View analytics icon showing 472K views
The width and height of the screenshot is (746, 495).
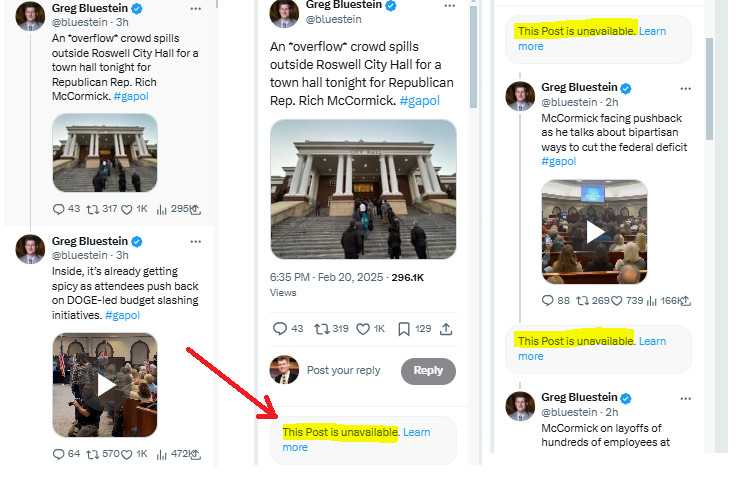164,454
